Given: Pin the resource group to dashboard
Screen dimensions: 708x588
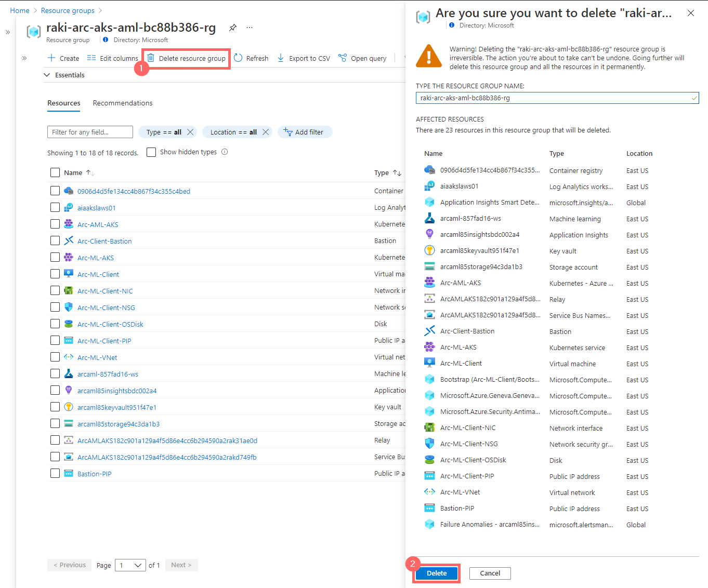Looking at the screenshot, I should tap(233, 28).
